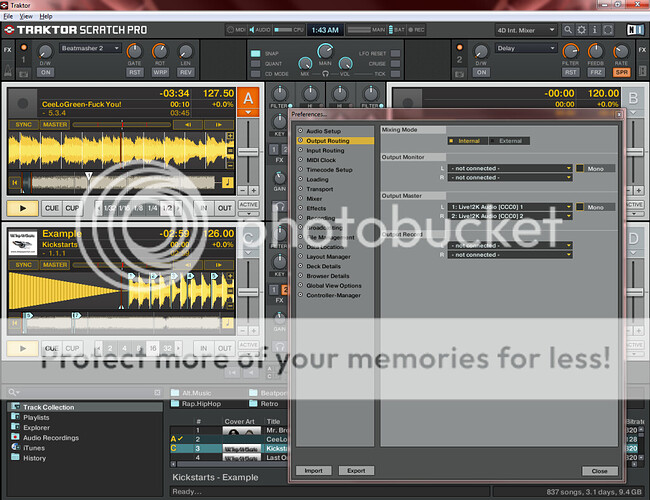Expand deck A options arrow

(248, 113)
